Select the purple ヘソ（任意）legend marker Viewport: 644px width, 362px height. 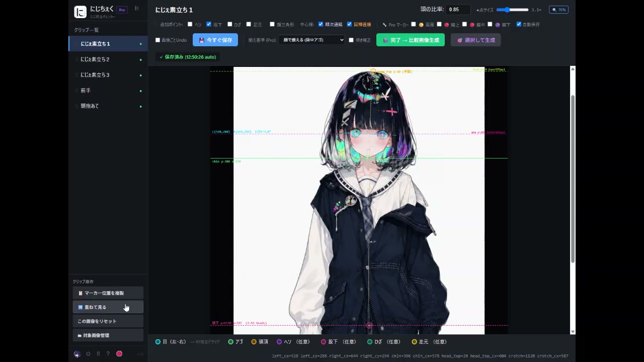[279, 342]
